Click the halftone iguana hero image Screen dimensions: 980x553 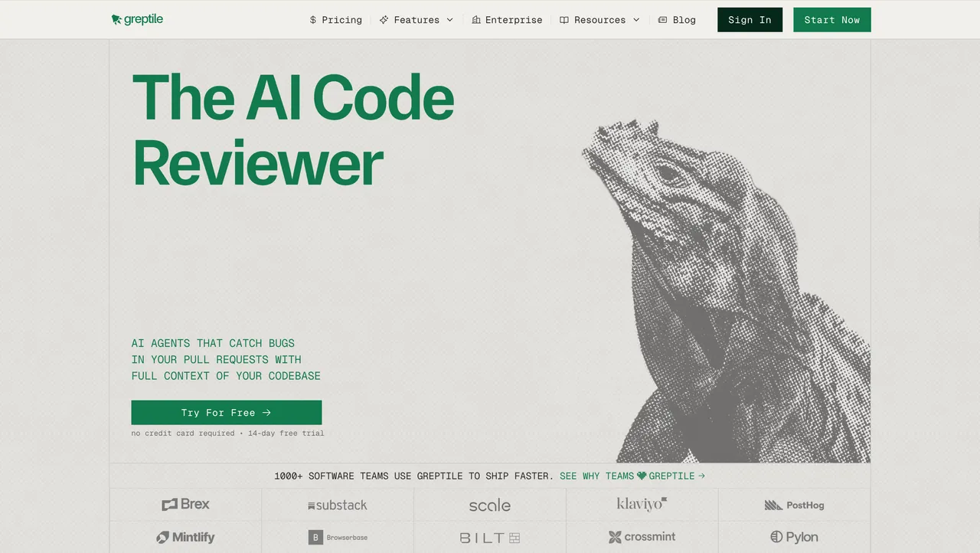click(726, 291)
